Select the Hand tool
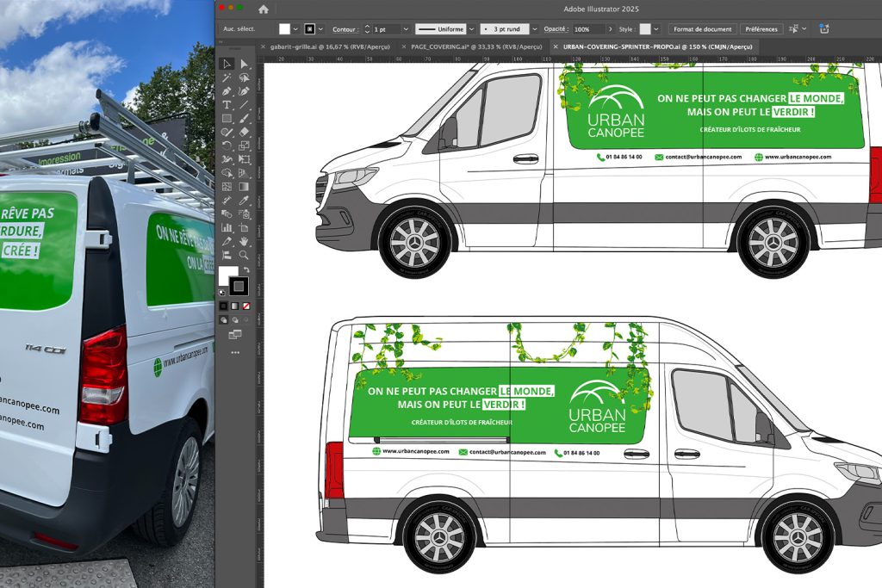The image size is (882, 588). pyautogui.click(x=245, y=241)
